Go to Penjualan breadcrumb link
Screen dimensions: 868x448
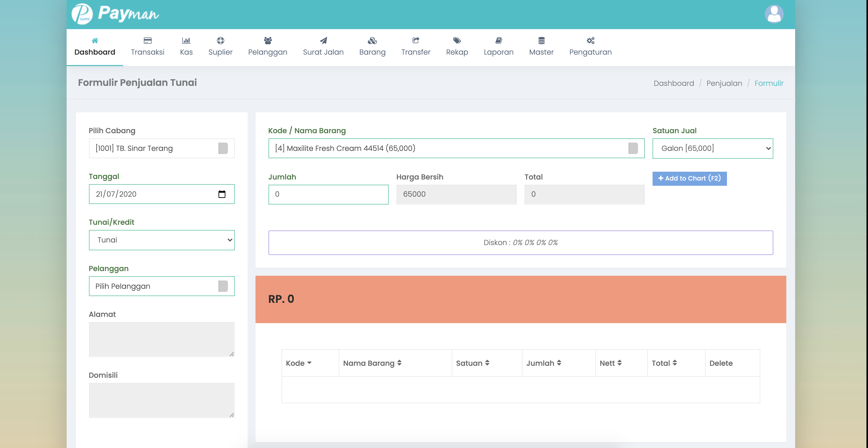pos(724,83)
